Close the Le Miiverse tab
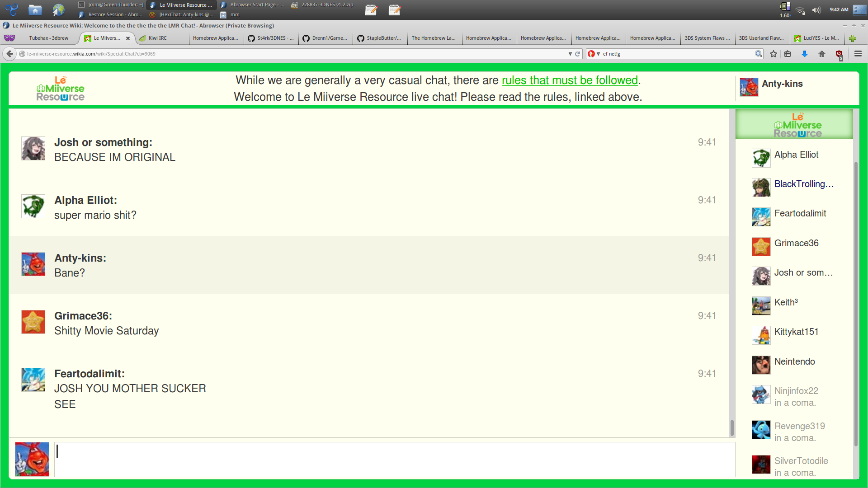The image size is (868, 488). (x=128, y=38)
